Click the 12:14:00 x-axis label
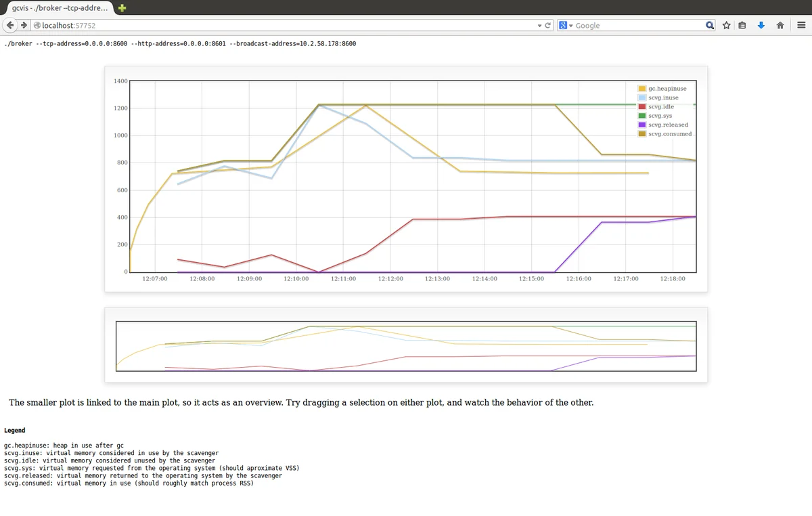The height and width of the screenshot is (516, 812). pyautogui.click(x=484, y=278)
